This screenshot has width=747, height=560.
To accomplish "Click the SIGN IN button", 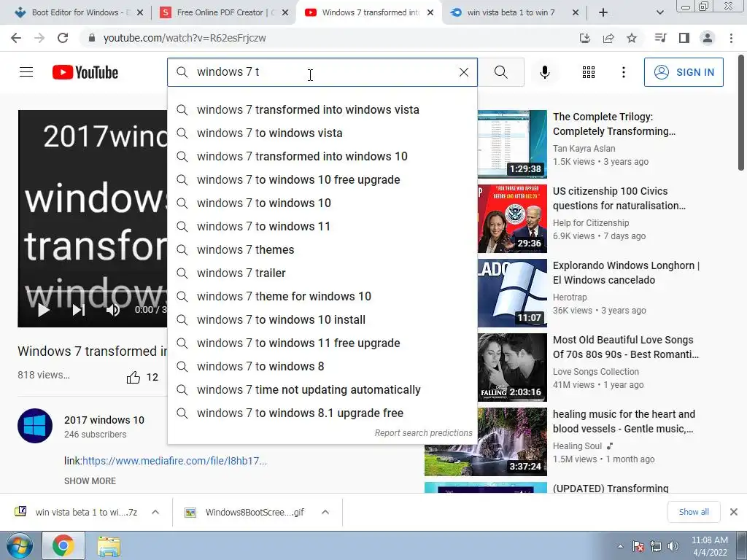I will [684, 72].
